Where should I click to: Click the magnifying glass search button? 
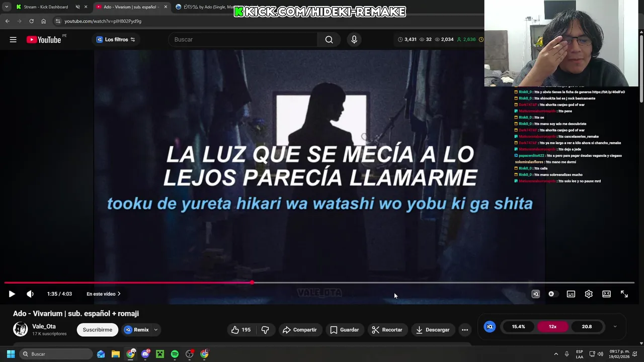[329, 40]
